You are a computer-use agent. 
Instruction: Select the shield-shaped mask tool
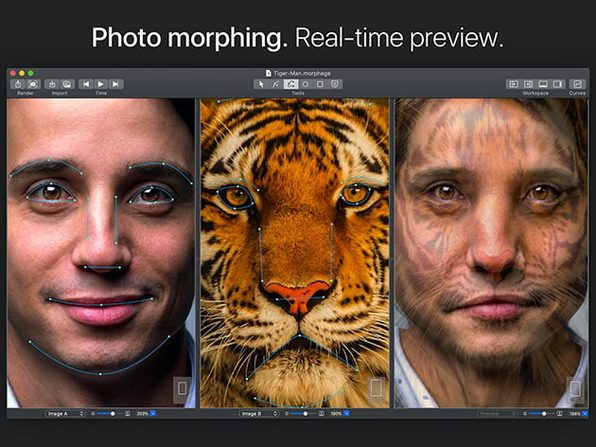tap(335, 84)
